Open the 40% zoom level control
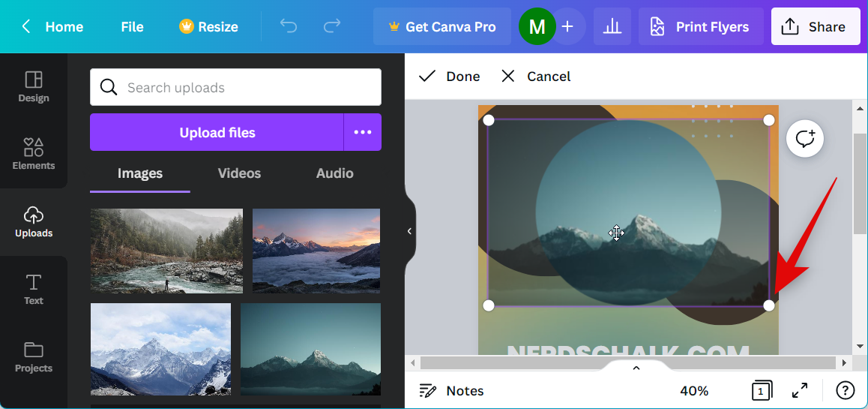 pos(694,390)
